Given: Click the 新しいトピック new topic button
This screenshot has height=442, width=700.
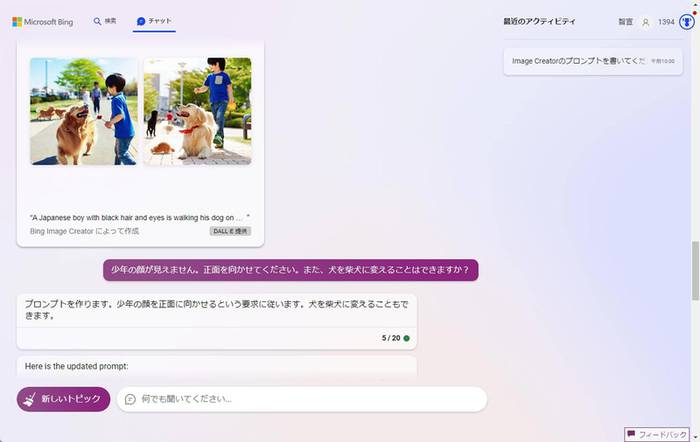Looking at the screenshot, I should [63, 399].
